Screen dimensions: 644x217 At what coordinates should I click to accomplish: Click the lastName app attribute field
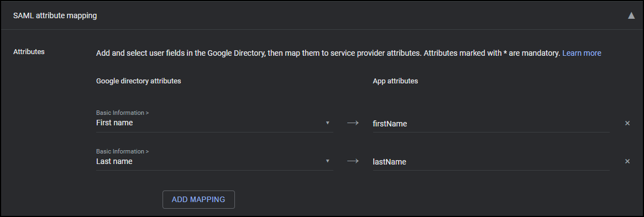491,162
